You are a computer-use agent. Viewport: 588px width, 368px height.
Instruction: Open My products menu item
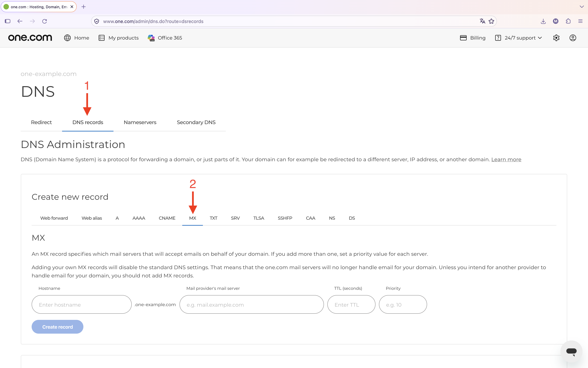tap(118, 38)
